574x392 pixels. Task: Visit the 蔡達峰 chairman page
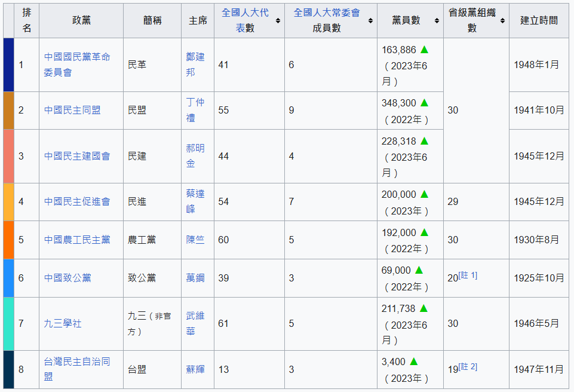195,201
